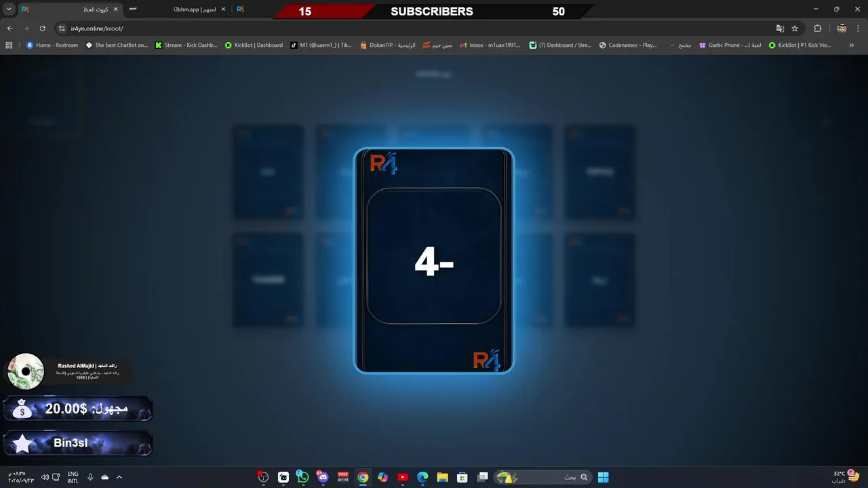
Task: Reload the ir4yn.online page
Action: [x=42, y=28]
